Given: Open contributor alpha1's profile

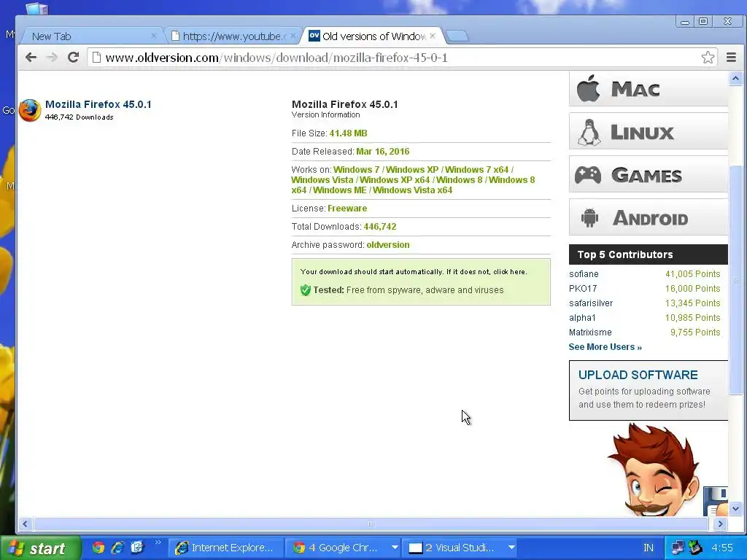Looking at the screenshot, I should (x=582, y=318).
